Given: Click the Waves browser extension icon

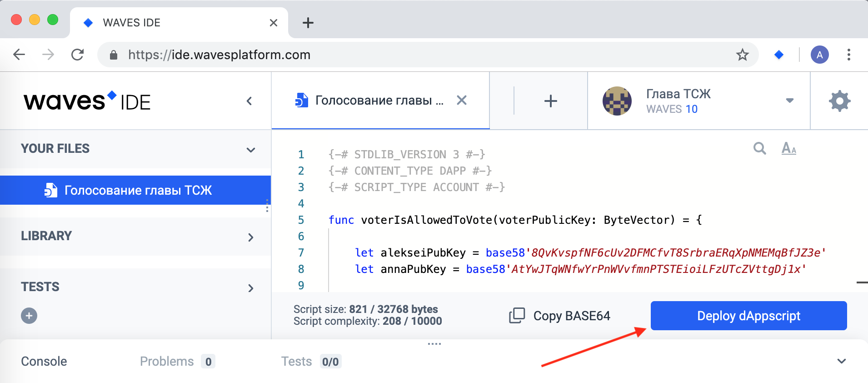Looking at the screenshot, I should (779, 55).
